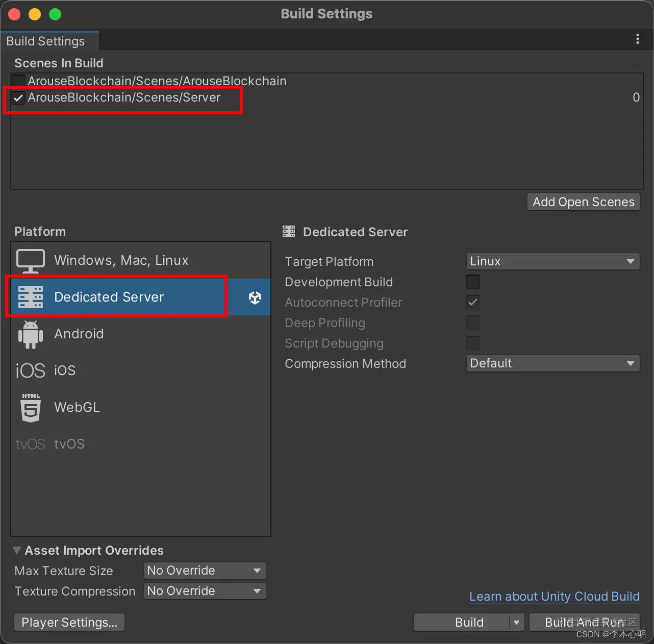Open the Target Platform Linux dropdown
The width and height of the screenshot is (654, 644).
pos(553,261)
